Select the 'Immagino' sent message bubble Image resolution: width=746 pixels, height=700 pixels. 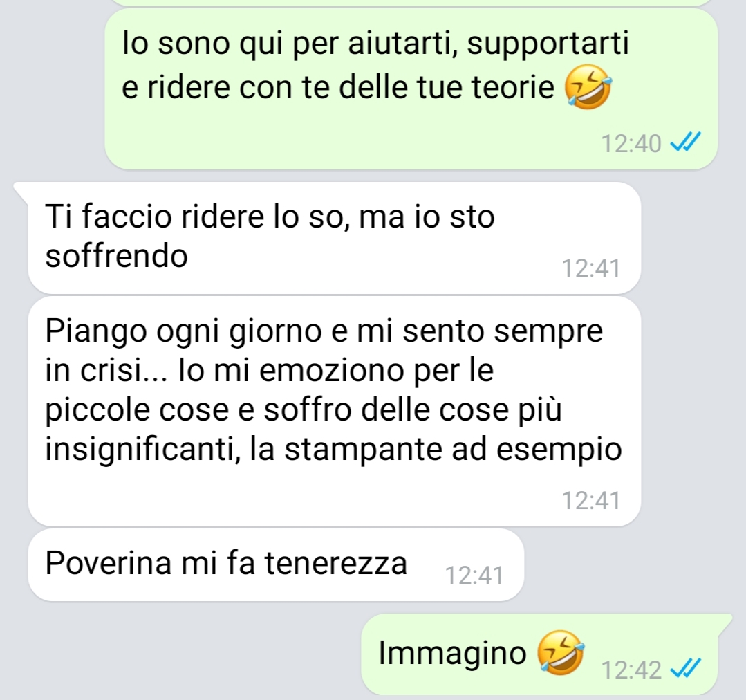coord(546,654)
